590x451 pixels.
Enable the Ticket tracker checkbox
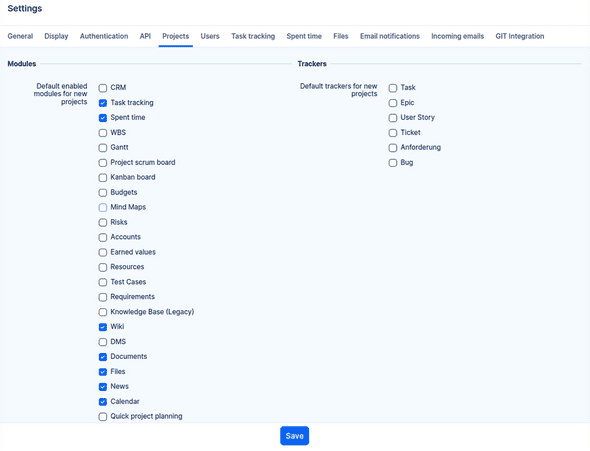(x=393, y=133)
